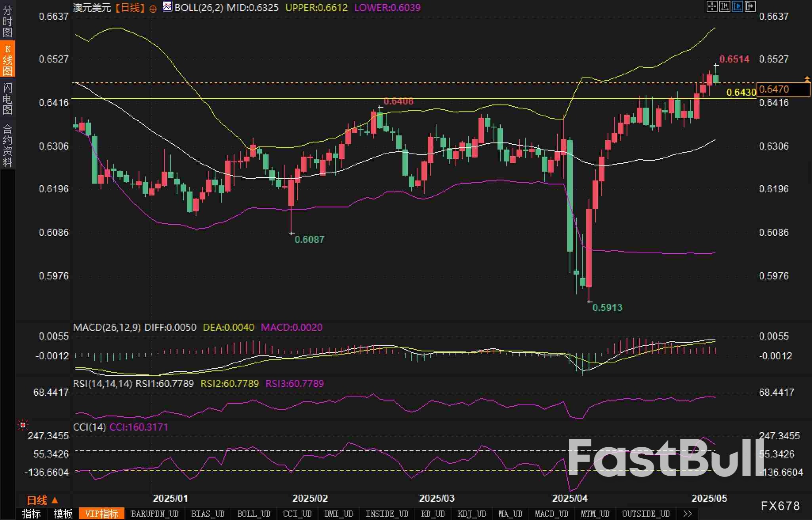Expand more indicators with the >> arrow

(687, 514)
